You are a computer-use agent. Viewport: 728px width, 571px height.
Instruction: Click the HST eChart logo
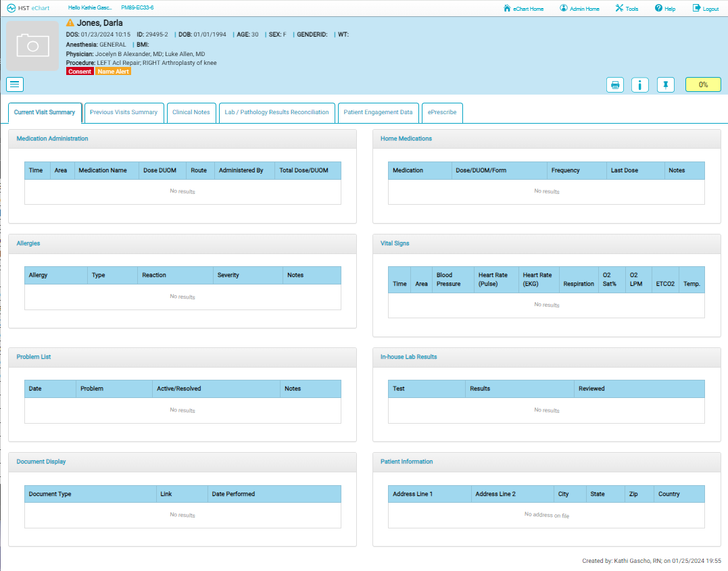pyautogui.click(x=28, y=8)
